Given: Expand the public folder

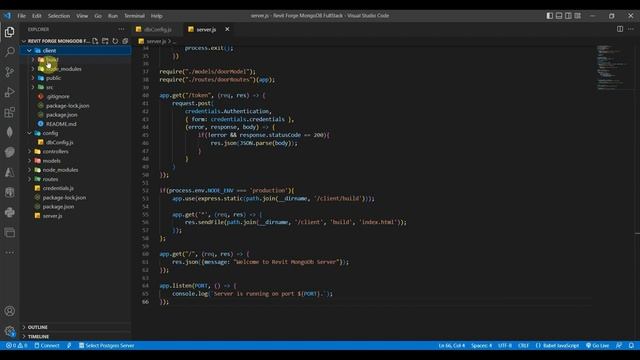Looking at the screenshot, I should [x=76, y=78].
